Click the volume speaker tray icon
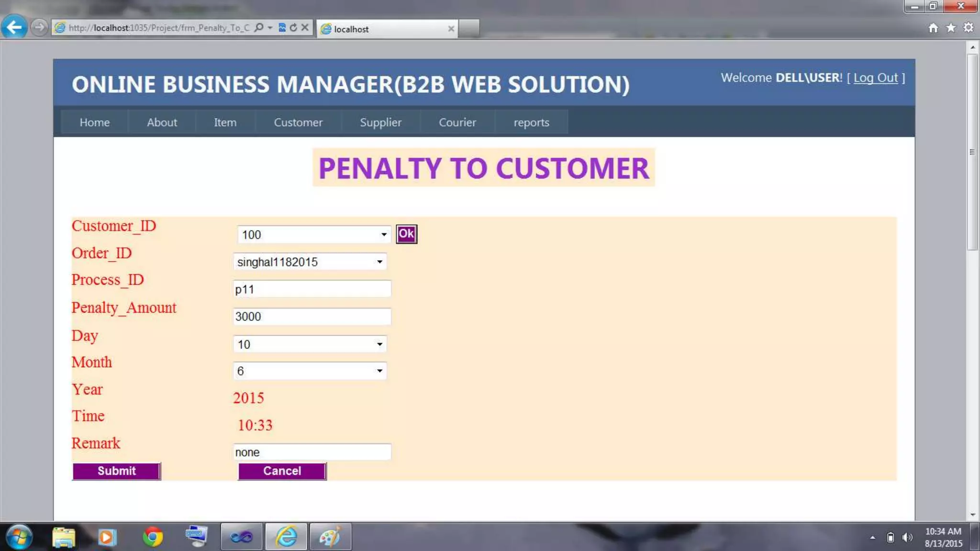The height and width of the screenshot is (551, 980). 906,538
